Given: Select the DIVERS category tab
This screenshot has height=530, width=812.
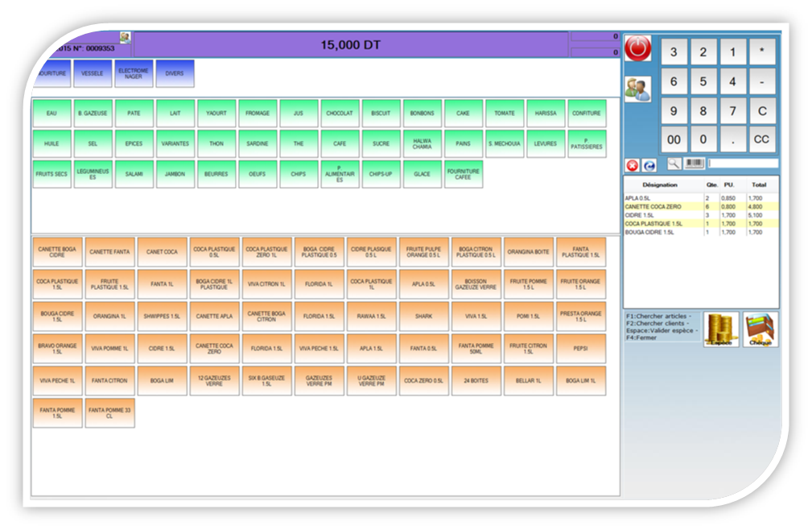Looking at the screenshot, I should 175,73.
